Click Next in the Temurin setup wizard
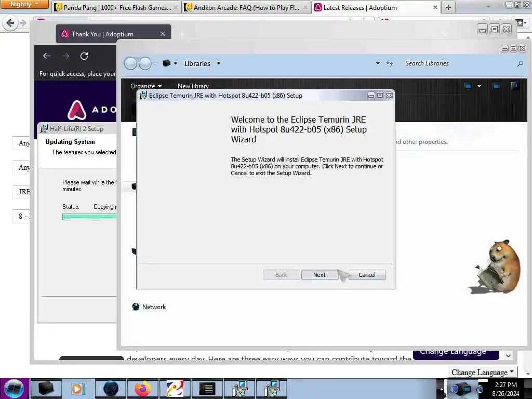Screen dimensions: 532x399 (320, 275)
